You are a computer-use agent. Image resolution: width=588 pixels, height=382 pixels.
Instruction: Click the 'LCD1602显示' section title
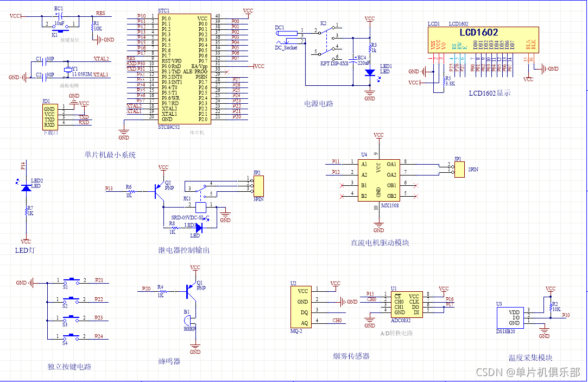[x=489, y=93]
